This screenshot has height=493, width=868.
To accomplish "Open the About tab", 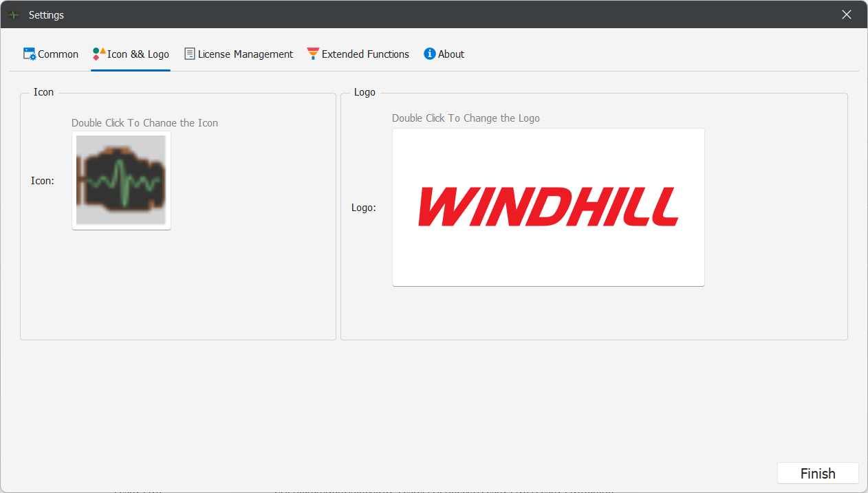I will 444,54.
